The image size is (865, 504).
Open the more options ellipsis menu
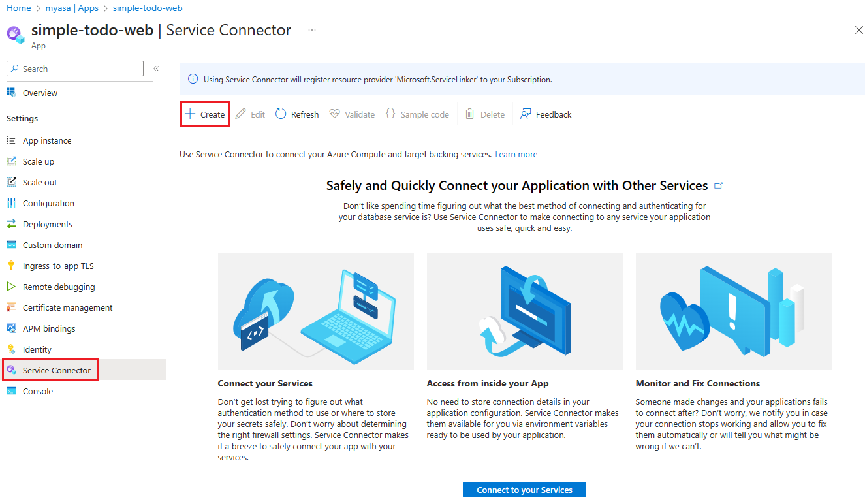point(312,30)
